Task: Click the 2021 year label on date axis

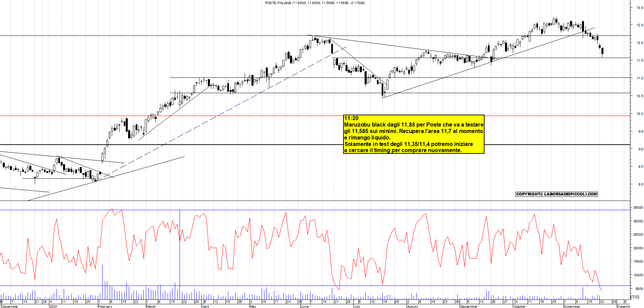Action: tap(53, 306)
